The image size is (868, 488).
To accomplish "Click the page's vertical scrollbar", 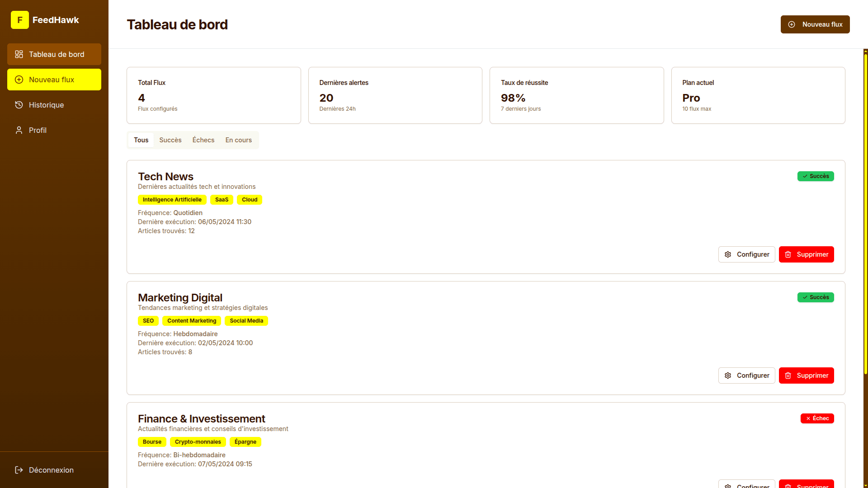I will 866,212.
